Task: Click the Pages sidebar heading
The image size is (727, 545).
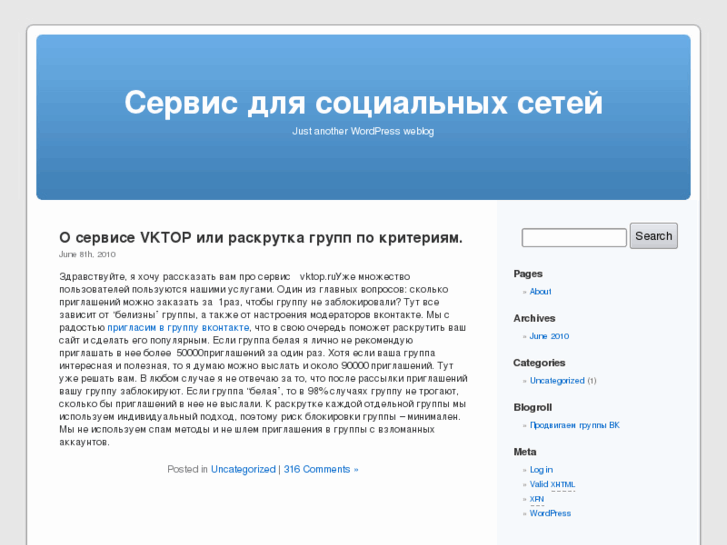Action: click(528, 274)
